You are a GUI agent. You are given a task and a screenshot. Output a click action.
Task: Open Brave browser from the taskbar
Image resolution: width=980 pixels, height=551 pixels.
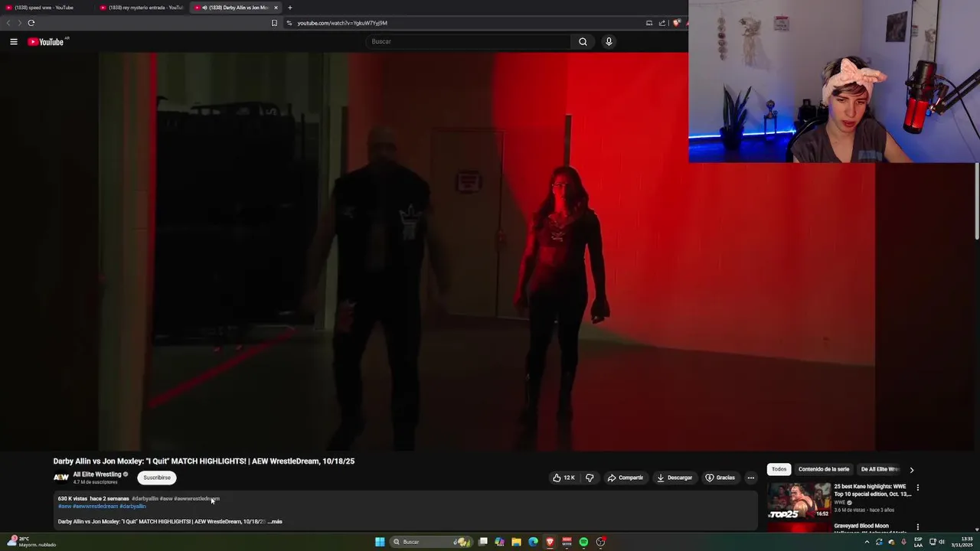tap(550, 542)
